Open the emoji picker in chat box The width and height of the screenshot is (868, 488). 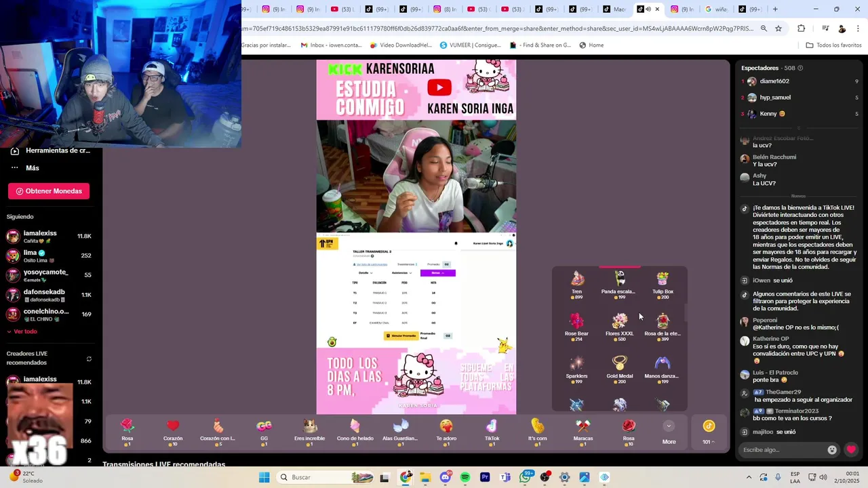click(x=832, y=449)
